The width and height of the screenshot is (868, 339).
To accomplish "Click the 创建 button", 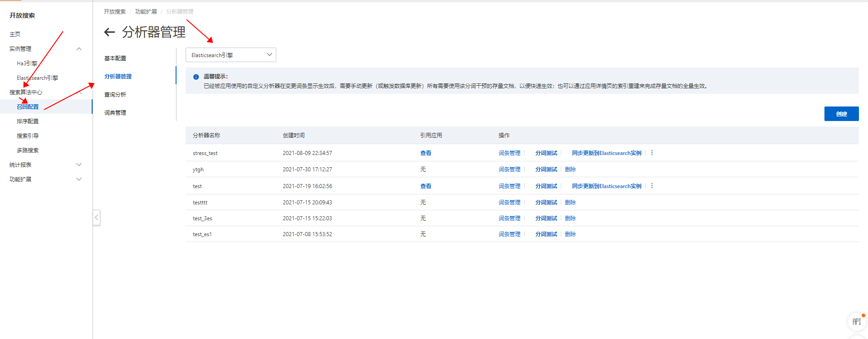I will 841,114.
